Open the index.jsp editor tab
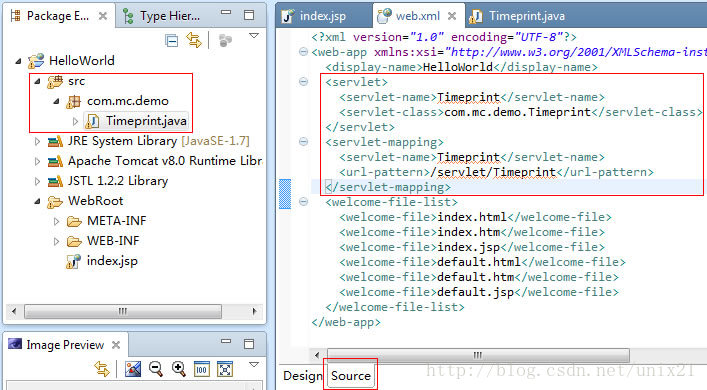The width and height of the screenshot is (707, 390). [323, 16]
